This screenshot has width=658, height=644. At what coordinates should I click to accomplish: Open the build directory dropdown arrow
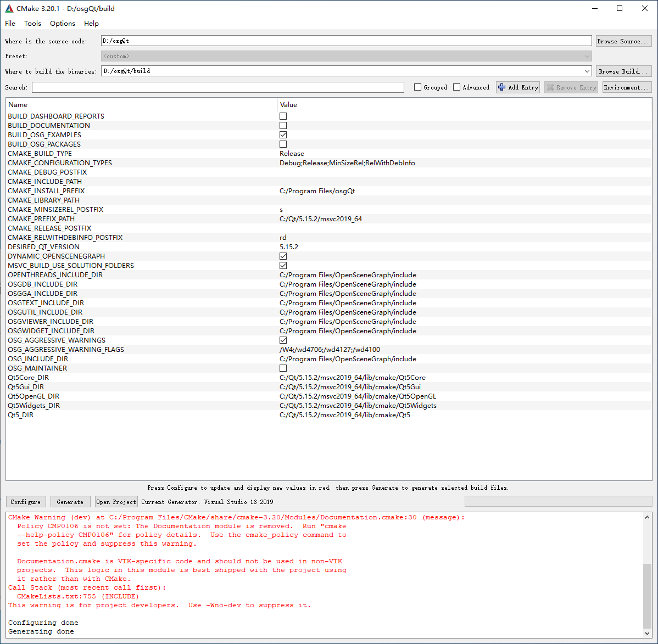coord(587,70)
